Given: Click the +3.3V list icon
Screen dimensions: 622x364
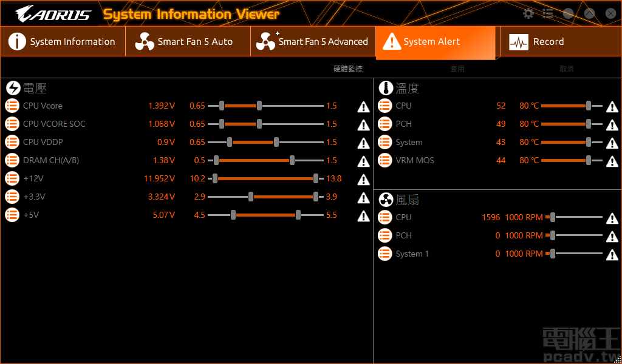Looking at the screenshot, I should tap(12, 197).
